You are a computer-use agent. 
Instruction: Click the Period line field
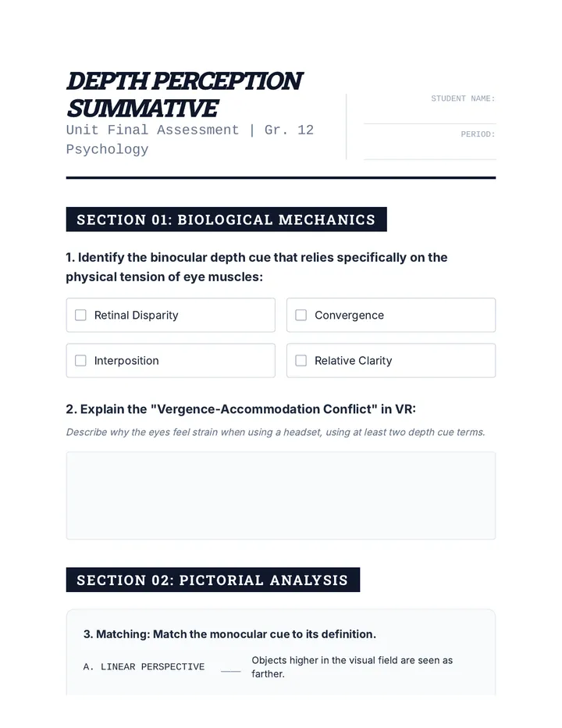point(430,150)
